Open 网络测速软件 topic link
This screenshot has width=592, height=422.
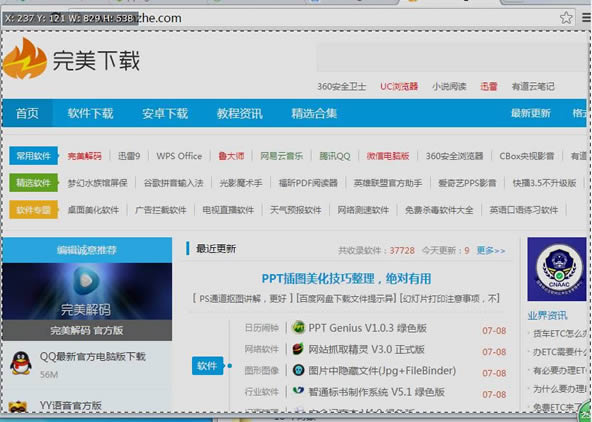point(363,210)
